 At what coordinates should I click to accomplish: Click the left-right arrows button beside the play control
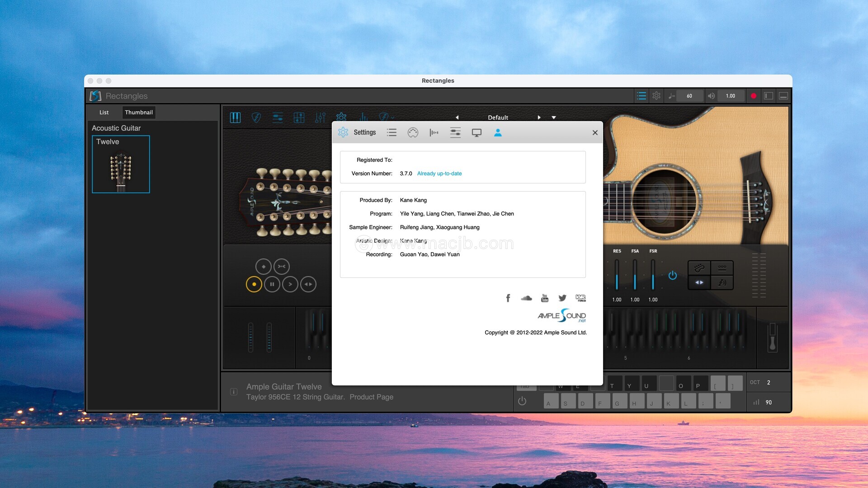point(308,284)
